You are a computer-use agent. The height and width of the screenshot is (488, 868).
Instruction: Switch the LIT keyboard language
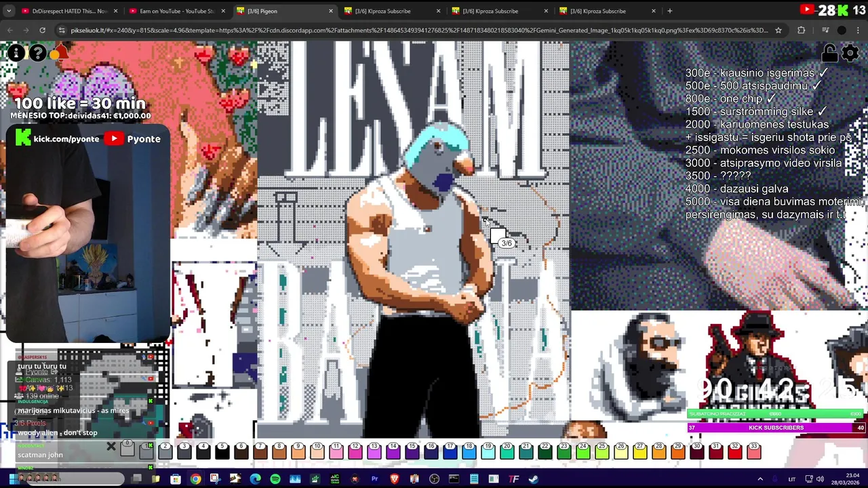[791, 479]
